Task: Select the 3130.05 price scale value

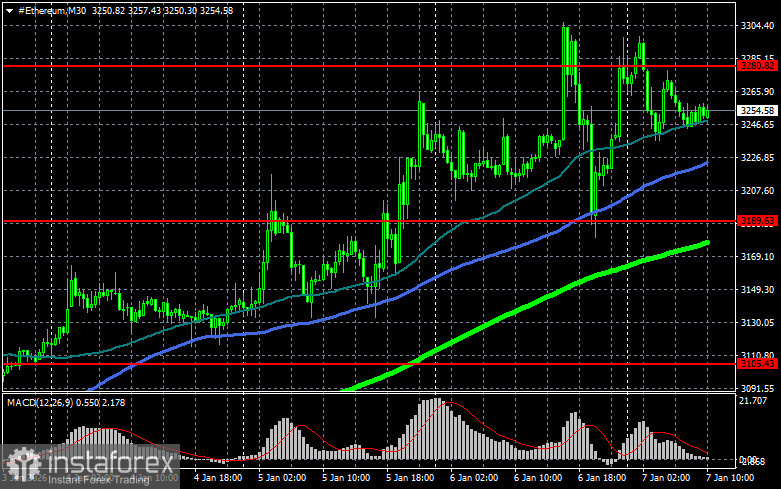Action: (757, 322)
